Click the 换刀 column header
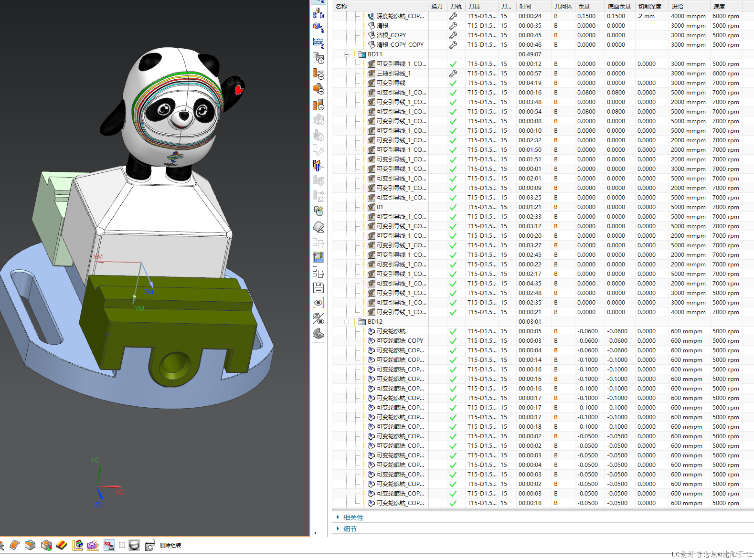Screen dimensions: 754x560 (x=437, y=6)
